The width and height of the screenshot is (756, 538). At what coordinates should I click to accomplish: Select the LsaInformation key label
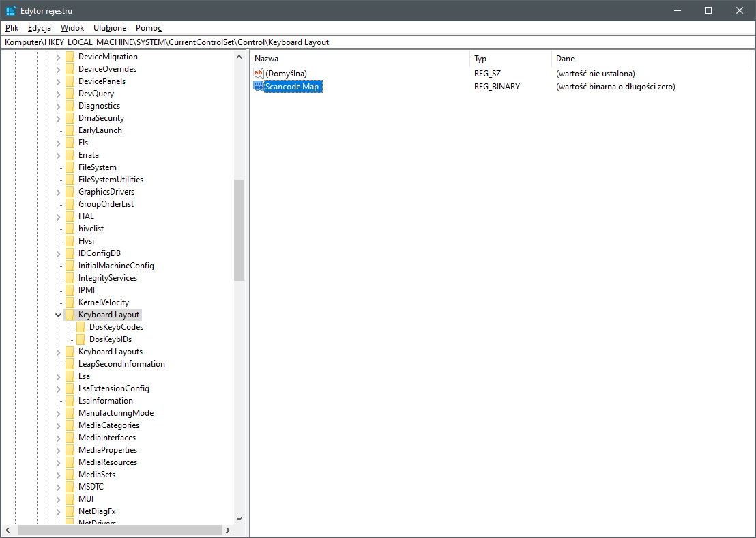pyautogui.click(x=106, y=401)
